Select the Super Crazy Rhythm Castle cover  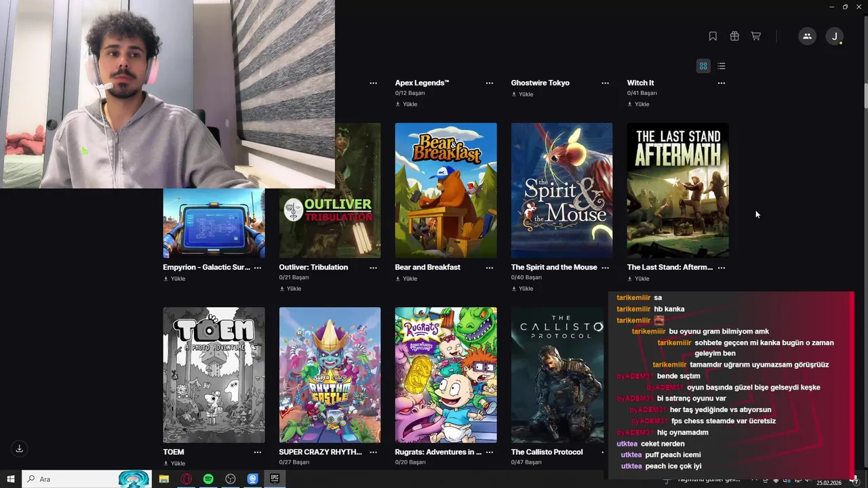point(330,375)
